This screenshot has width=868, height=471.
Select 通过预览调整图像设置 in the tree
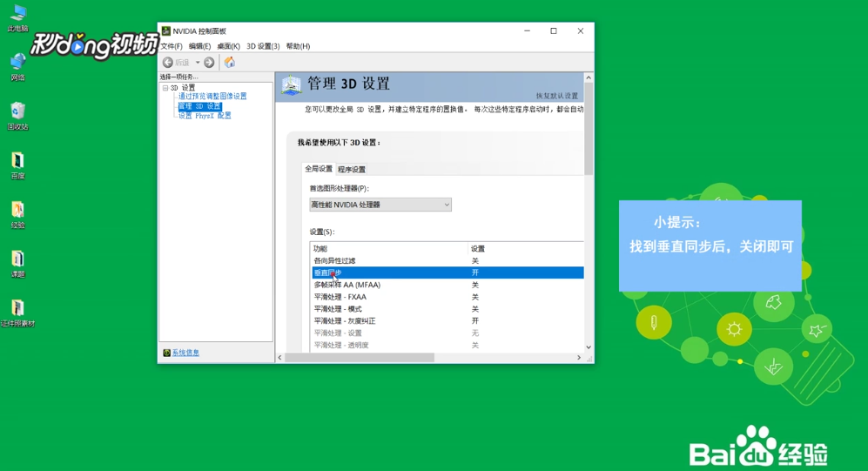click(x=212, y=97)
